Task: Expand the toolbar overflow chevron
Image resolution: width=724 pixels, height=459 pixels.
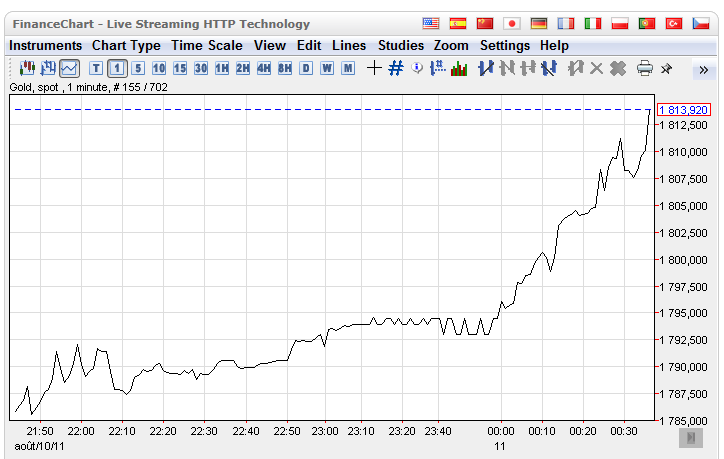Action: pyautogui.click(x=703, y=69)
